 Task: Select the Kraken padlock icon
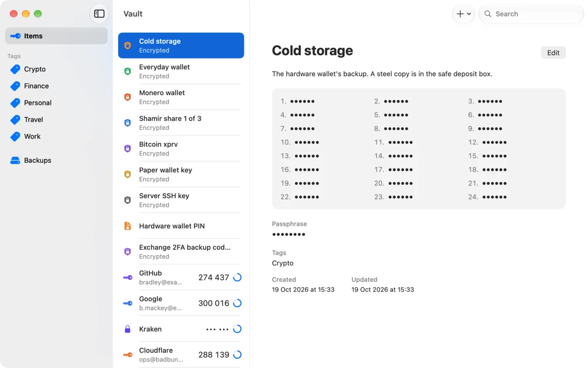(128, 329)
